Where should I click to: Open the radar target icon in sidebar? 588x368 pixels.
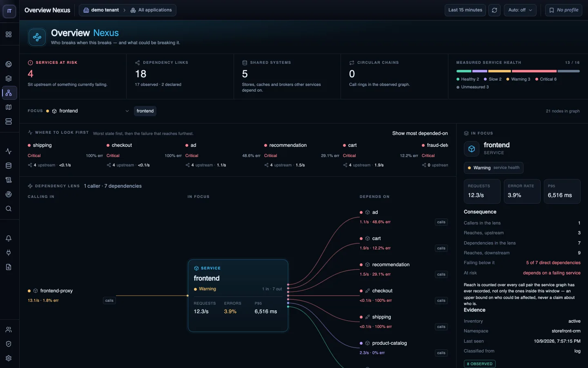pyautogui.click(x=9, y=194)
